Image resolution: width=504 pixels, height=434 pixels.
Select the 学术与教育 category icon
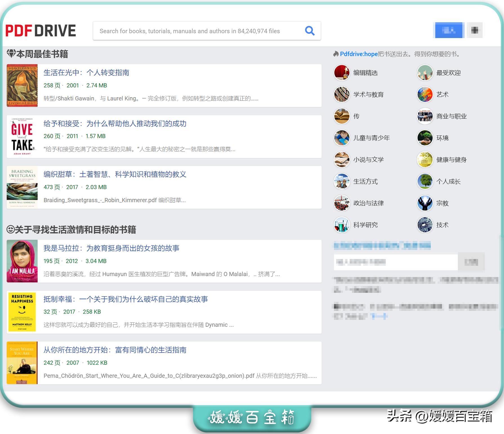click(342, 95)
